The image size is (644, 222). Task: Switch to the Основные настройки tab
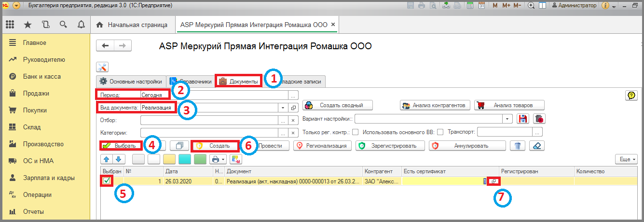pyautogui.click(x=131, y=82)
